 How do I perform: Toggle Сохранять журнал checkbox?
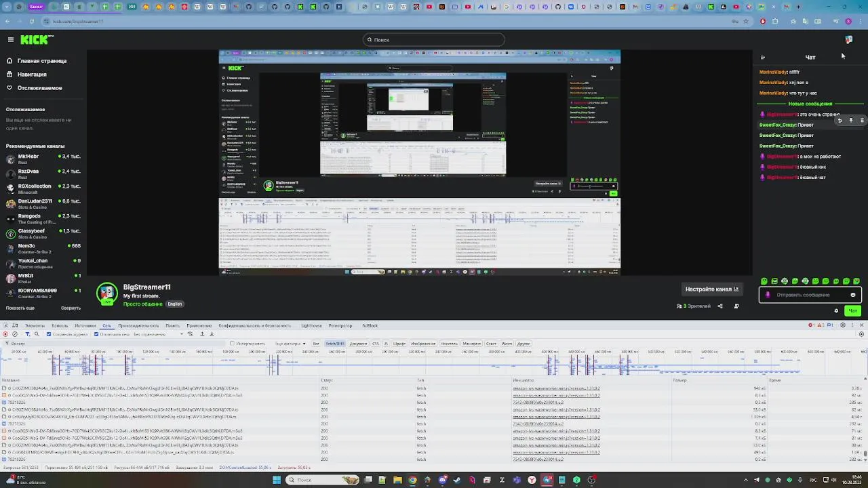pyautogui.click(x=49, y=334)
